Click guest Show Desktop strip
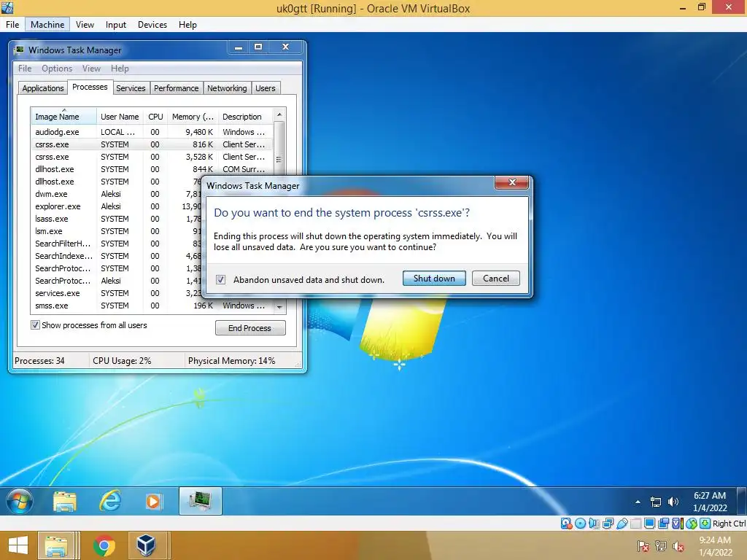 742,501
